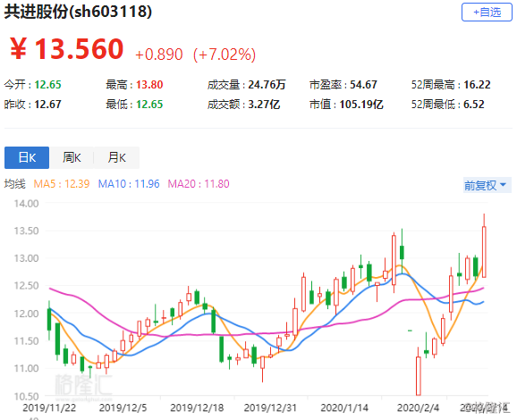The height and width of the screenshot is (420, 517).
Task: Click the 2020/2/4 date label
Action: (418, 407)
